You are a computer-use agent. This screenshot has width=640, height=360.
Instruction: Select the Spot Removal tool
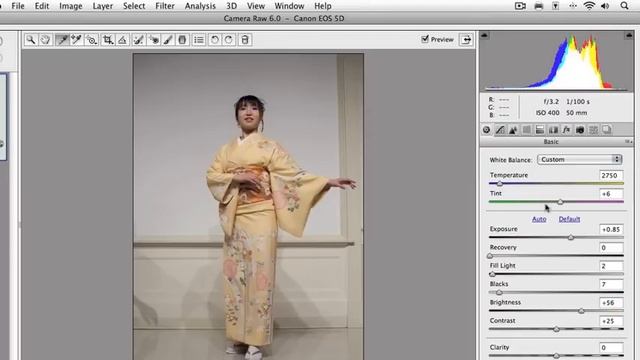138,40
